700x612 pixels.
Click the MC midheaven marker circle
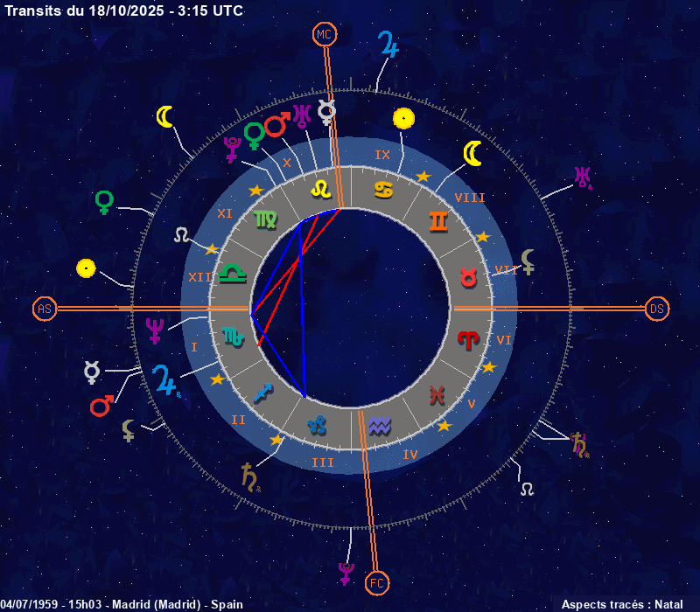[325, 34]
